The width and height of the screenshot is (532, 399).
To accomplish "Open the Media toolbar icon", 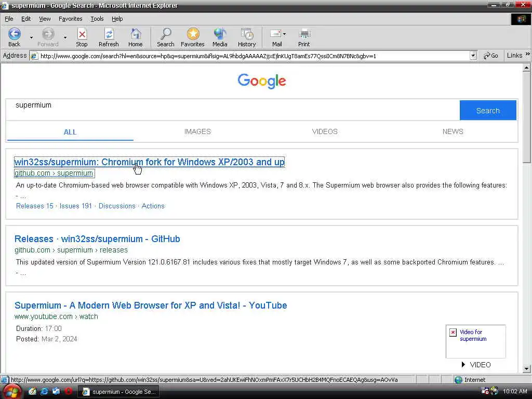I will (x=220, y=34).
